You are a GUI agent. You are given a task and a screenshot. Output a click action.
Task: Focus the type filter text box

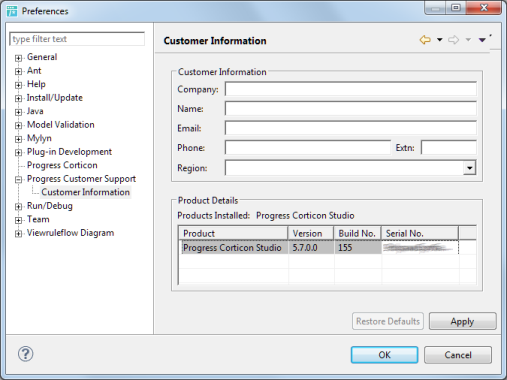[x=77, y=39]
